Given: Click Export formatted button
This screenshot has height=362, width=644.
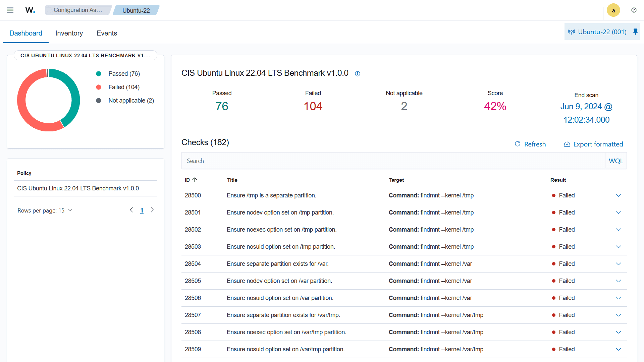Looking at the screenshot, I should click(x=593, y=144).
